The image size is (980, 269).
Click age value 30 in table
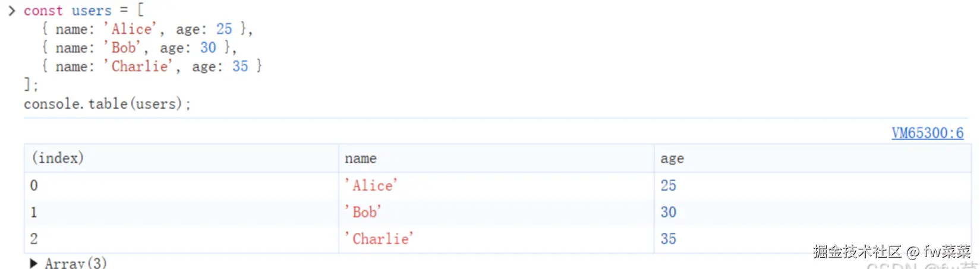[x=668, y=212]
